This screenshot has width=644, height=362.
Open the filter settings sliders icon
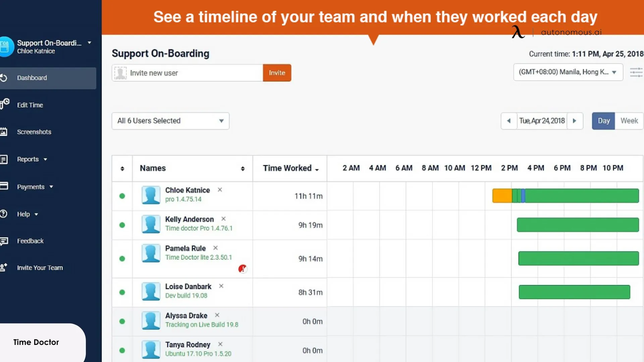[636, 72]
